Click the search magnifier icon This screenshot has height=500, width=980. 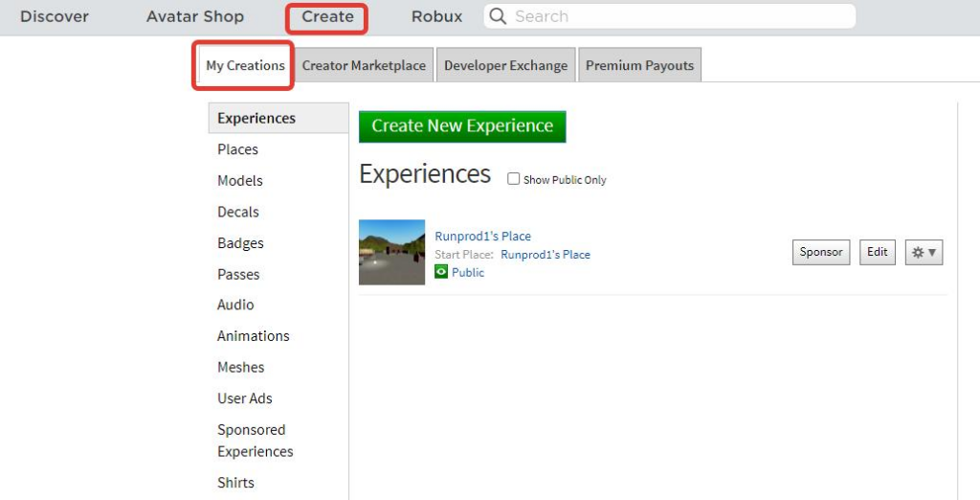pos(498,16)
